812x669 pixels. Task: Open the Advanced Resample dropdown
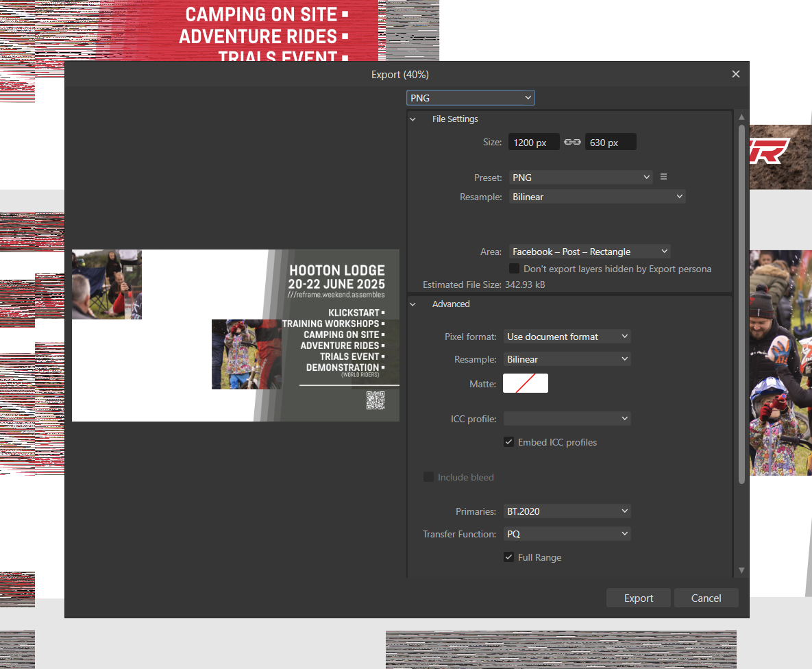click(567, 359)
